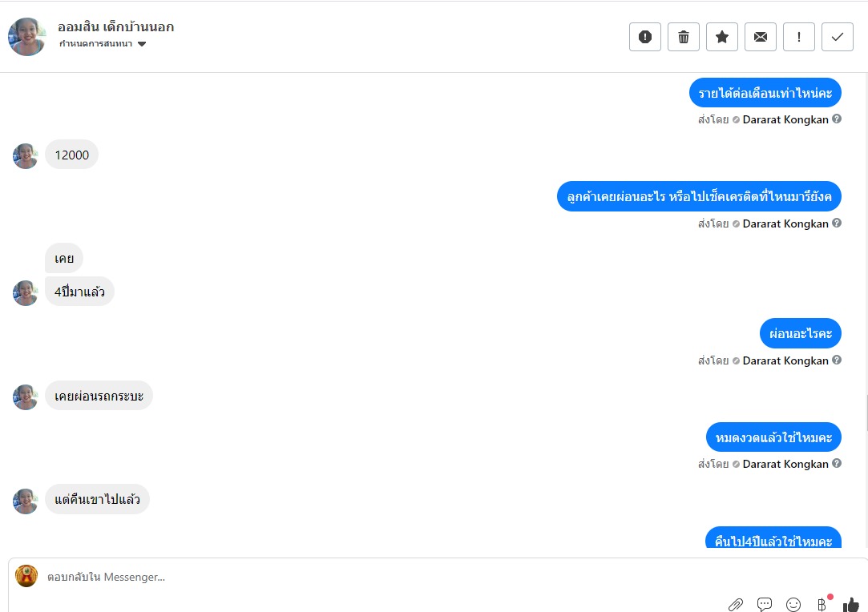Screen dimensions: 868x612
Task: Open ออมสิน เด็กบ้านนอก profile name
Action: (115, 26)
